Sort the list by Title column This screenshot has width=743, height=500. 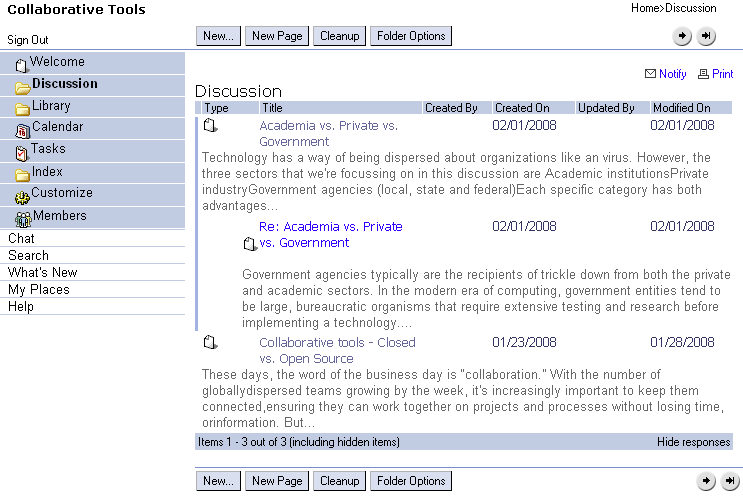(x=273, y=108)
